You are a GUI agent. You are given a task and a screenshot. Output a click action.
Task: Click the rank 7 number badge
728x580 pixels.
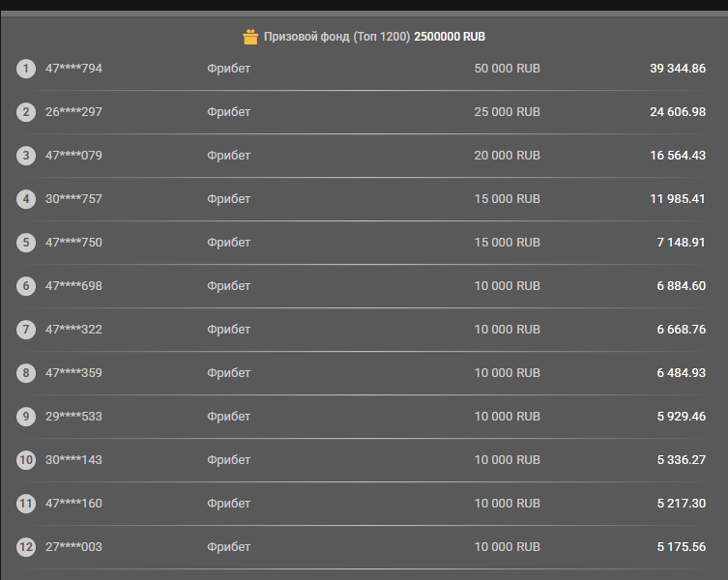(26, 330)
